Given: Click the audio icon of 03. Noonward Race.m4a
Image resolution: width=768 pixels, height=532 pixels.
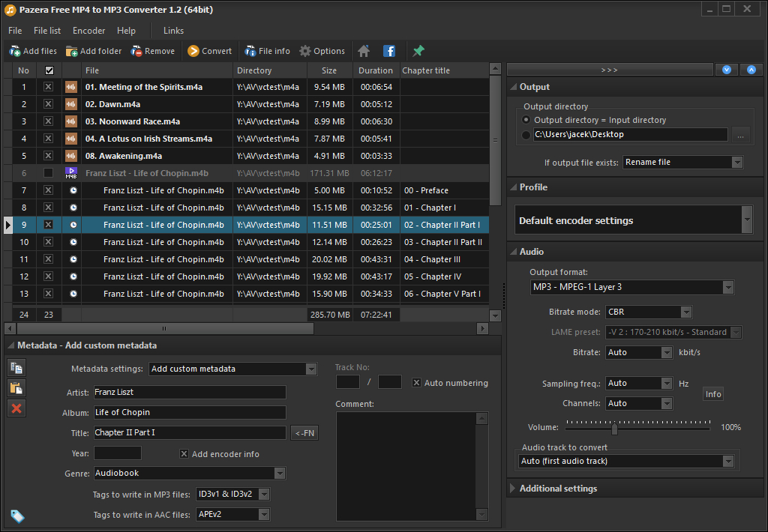Looking at the screenshot, I should 71,121.
